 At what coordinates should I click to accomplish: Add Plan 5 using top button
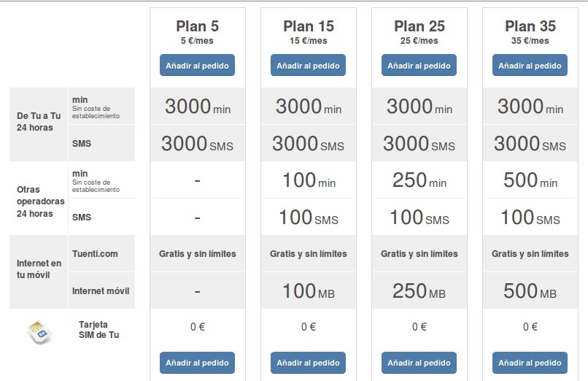(x=198, y=65)
